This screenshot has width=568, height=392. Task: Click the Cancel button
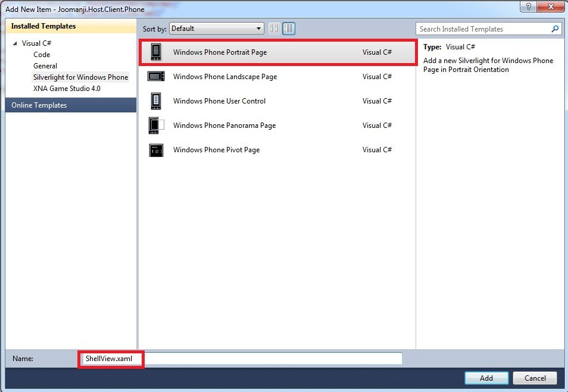click(x=535, y=378)
